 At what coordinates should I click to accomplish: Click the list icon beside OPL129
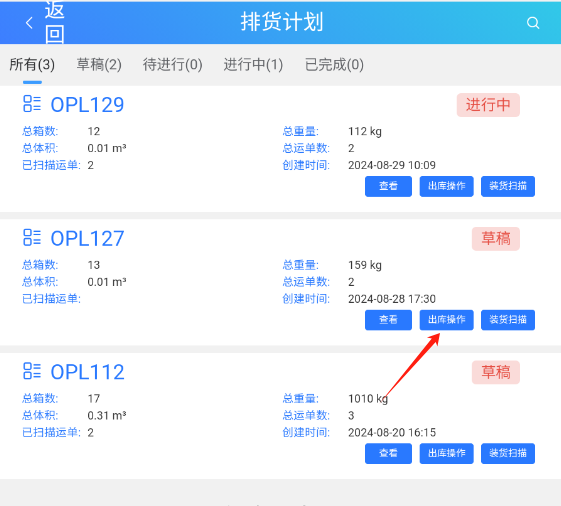(32, 104)
